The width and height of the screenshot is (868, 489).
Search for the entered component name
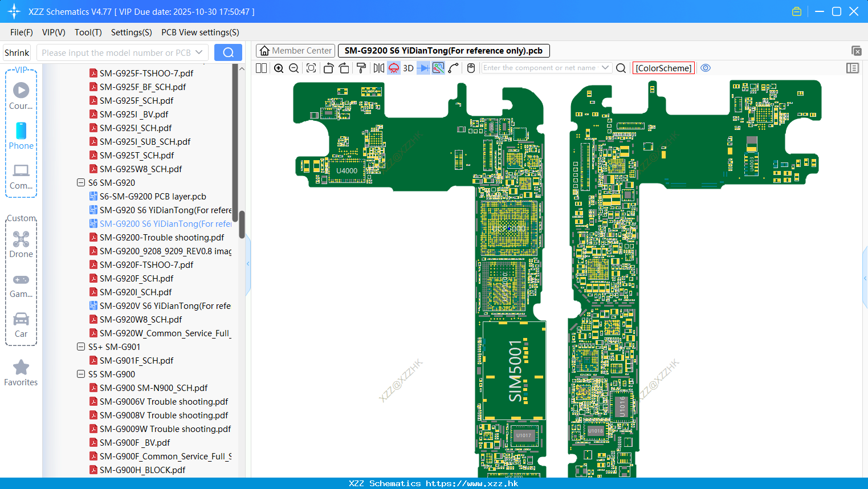pos(621,68)
